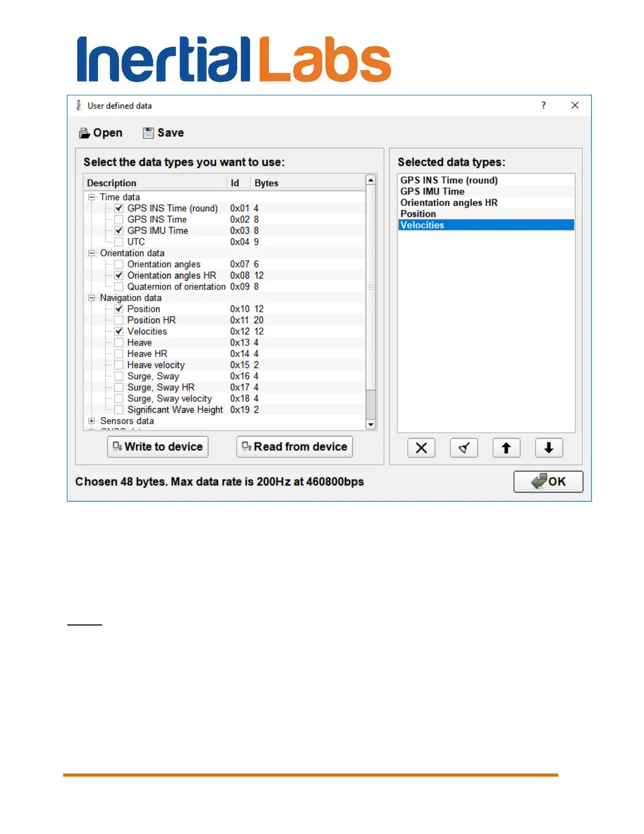This screenshot has width=644, height=834.
Task: Select highlighted Velocities in selected list
Action: tap(486, 225)
